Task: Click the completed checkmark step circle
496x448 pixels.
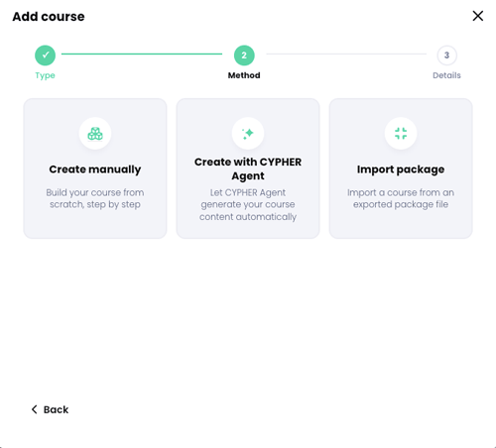Action: click(x=45, y=56)
